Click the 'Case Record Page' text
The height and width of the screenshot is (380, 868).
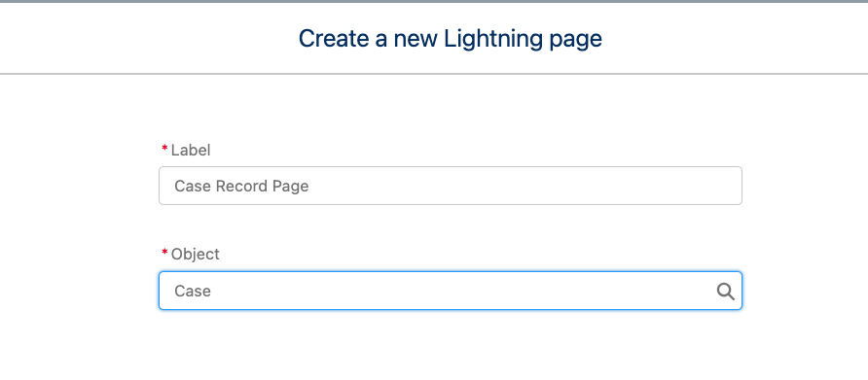click(241, 186)
